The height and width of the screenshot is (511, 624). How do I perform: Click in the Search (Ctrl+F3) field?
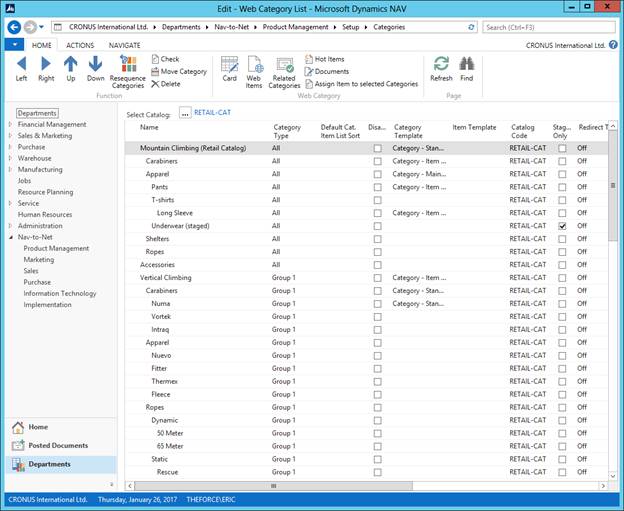[x=549, y=27]
